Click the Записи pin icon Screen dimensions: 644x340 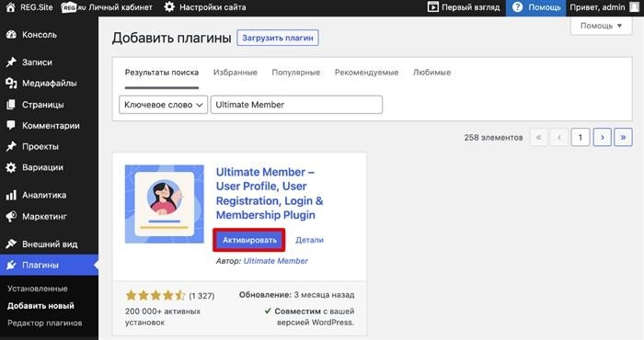(x=11, y=62)
